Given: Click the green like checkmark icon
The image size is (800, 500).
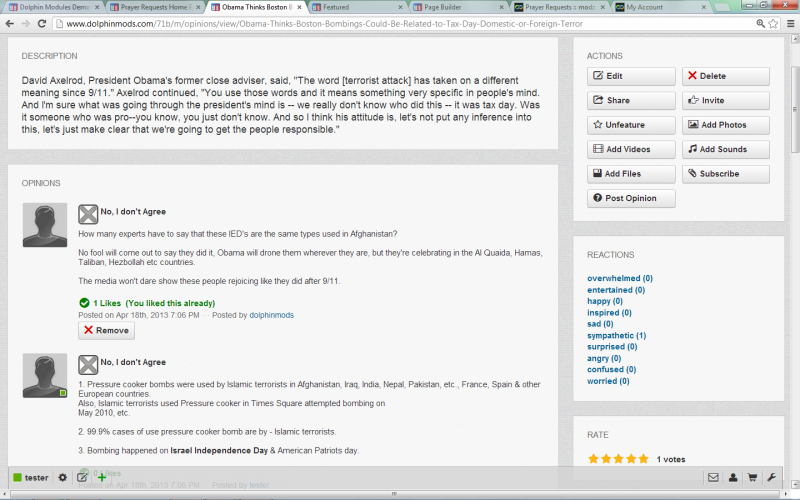Looking at the screenshot, I should click(x=84, y=303).
